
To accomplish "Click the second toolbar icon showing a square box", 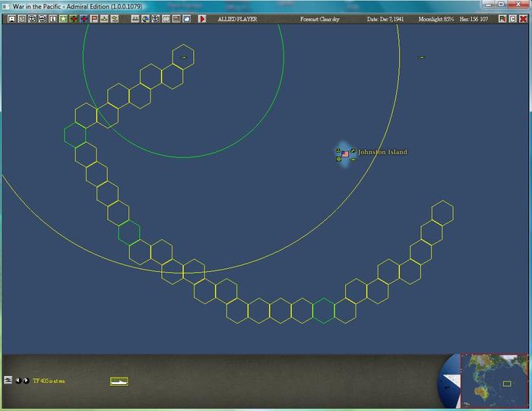I will click(x=22, y=19).
